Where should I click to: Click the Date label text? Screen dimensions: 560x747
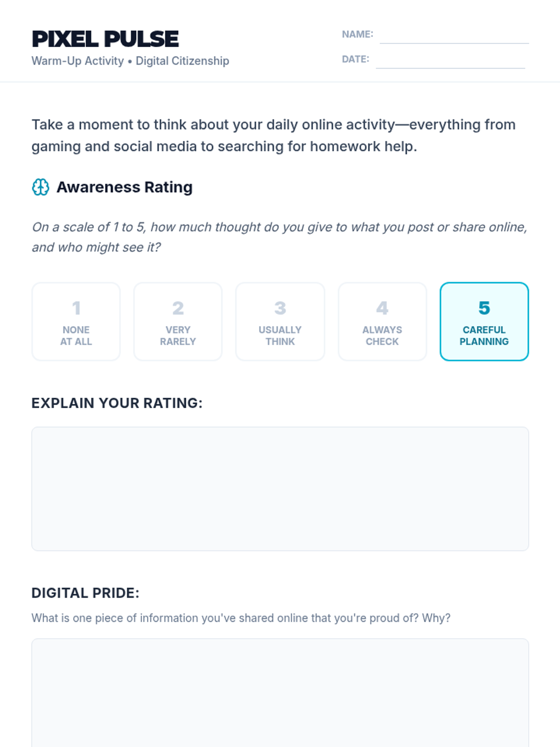click(356, 59)
